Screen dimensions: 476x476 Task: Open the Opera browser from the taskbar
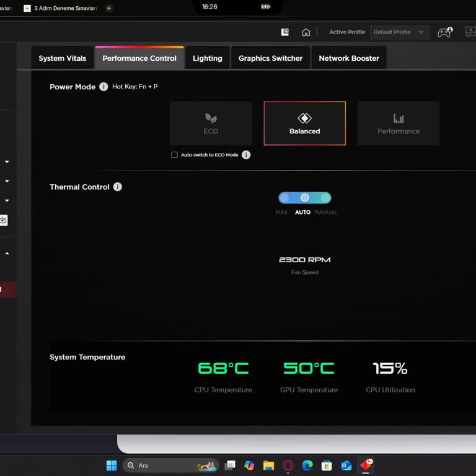[288, 465]
